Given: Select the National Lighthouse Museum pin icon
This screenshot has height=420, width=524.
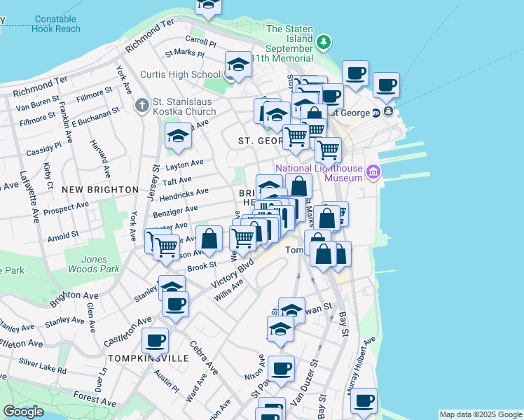Looking at the screenshot, I should coord(373,172).
